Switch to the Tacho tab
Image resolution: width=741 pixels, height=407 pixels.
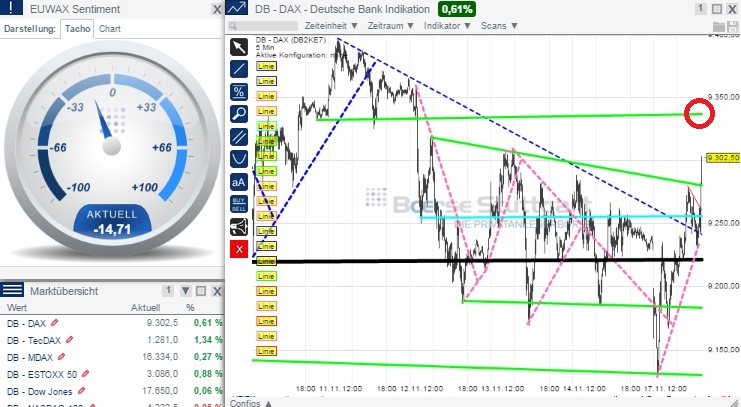click(78, 29)
